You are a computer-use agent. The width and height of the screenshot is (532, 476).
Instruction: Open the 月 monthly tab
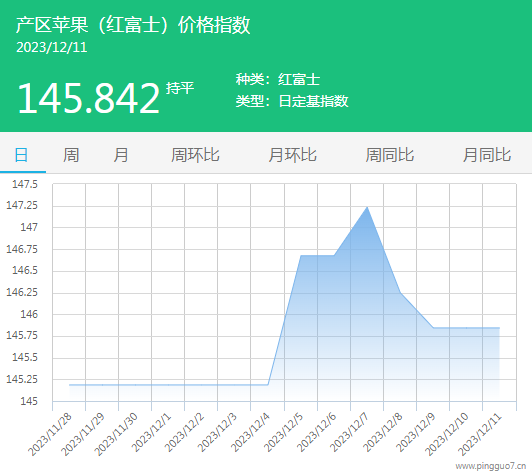pyautogui.click(x=121, y=155)
